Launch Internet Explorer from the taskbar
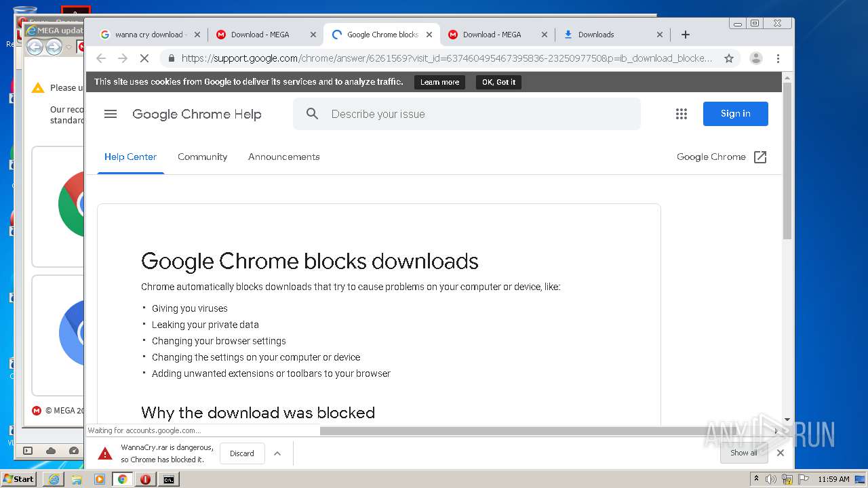The height and width of the screenshot is (488, 868). pos(54,479)
